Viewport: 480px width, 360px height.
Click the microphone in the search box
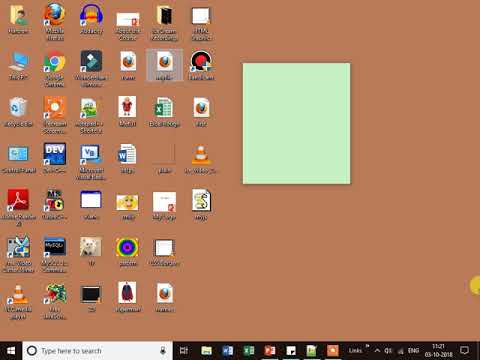163,351
